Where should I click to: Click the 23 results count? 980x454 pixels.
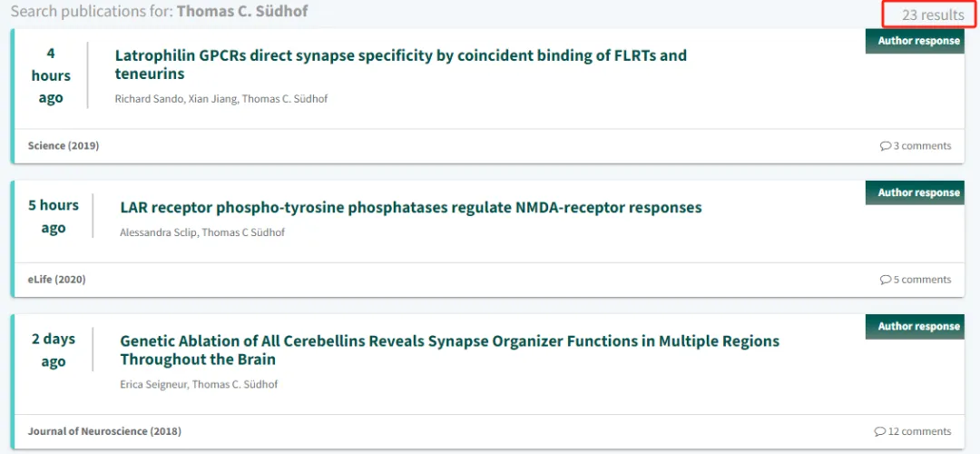coord(933,15)
